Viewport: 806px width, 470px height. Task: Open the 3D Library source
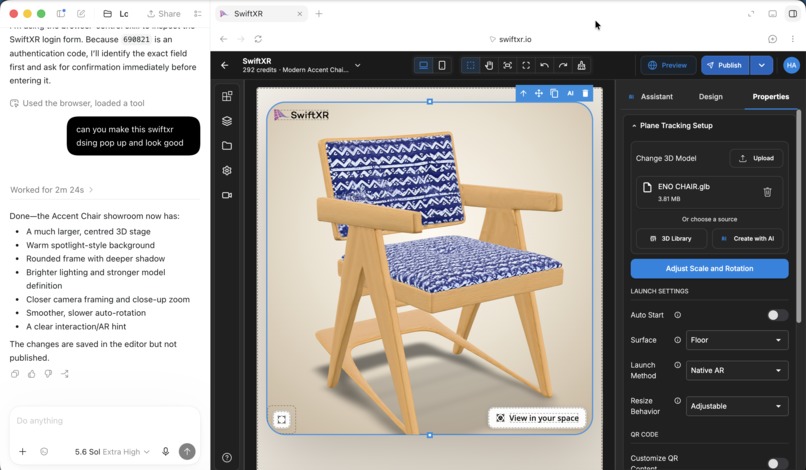click(671, 239)
